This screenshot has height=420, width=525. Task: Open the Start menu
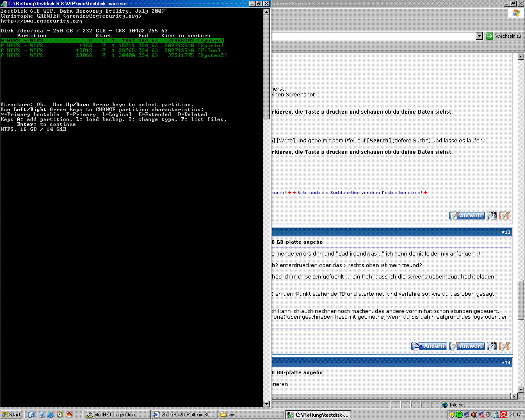11,415
